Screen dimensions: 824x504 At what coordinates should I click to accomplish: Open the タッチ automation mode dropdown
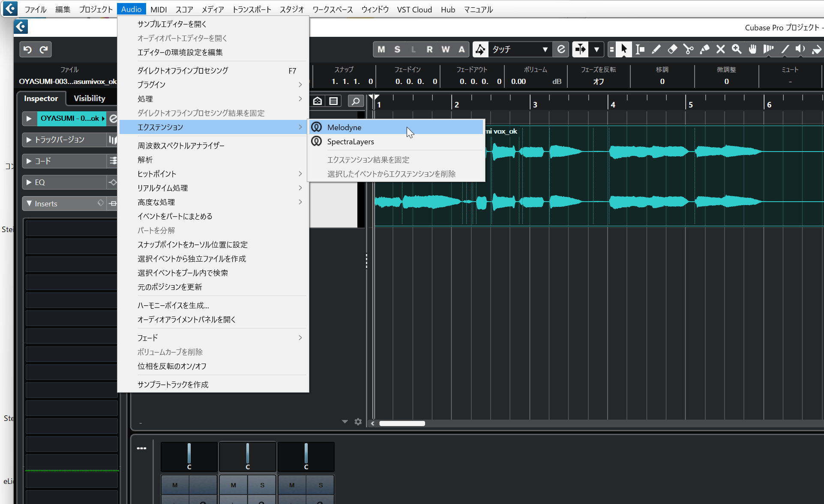(520, 49)
